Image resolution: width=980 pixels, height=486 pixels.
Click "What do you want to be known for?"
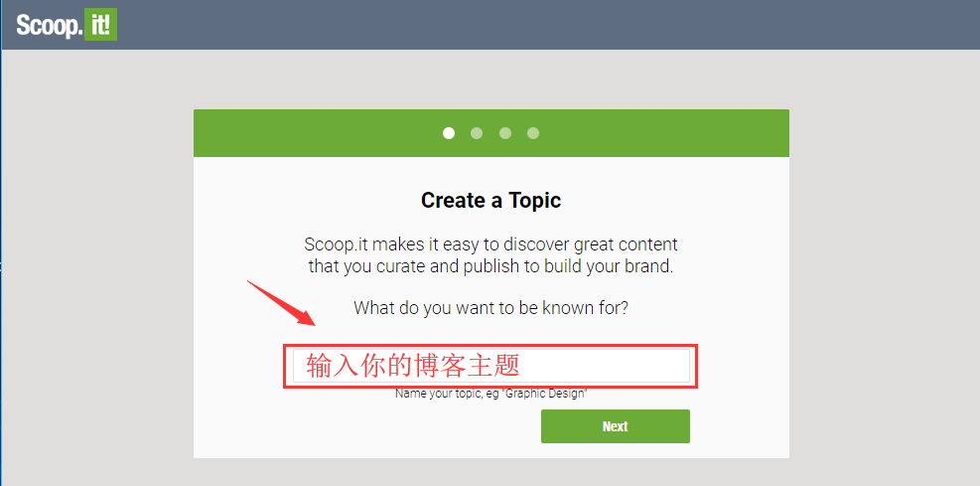490,308
